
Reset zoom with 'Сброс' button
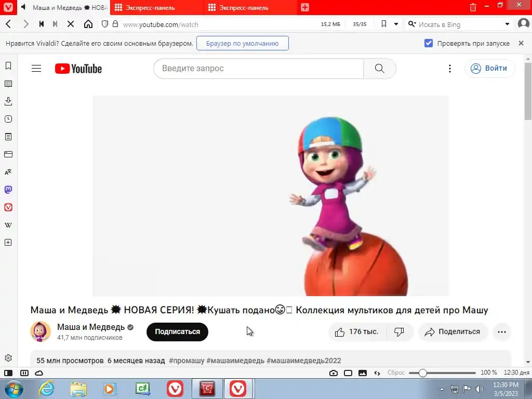tap(396, 373)
